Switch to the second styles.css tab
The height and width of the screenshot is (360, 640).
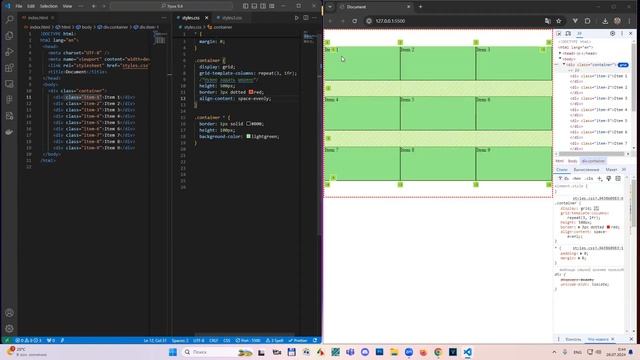231,18
